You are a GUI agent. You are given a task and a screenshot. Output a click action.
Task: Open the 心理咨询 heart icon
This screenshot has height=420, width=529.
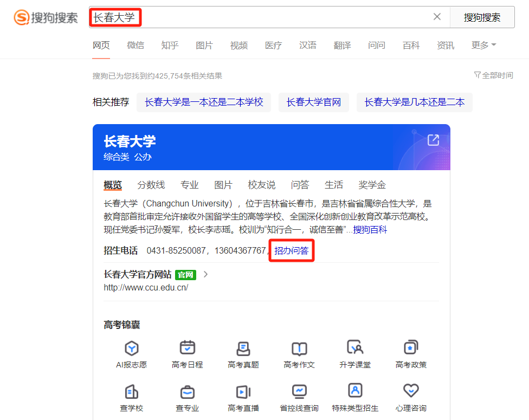click(411, 391)
